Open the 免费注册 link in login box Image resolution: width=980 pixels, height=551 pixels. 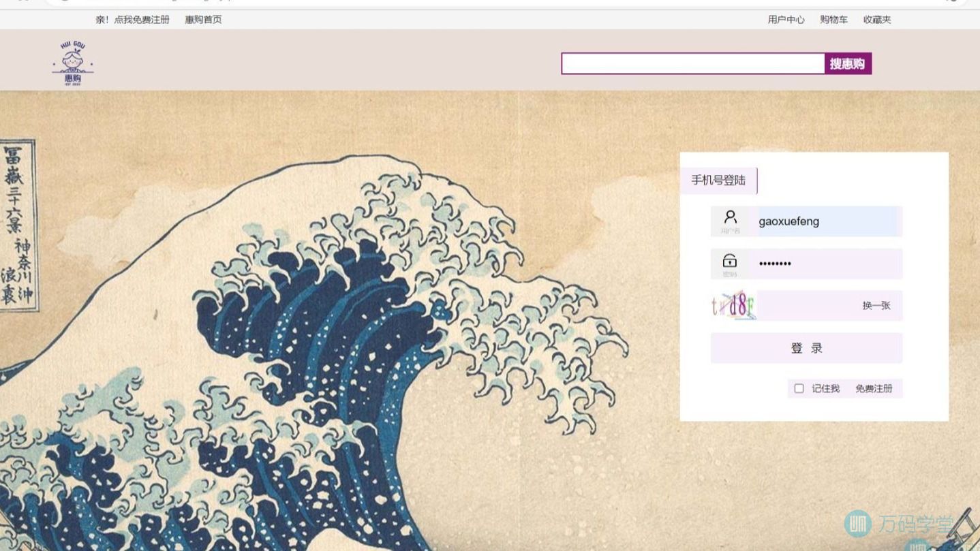(874, 388)
